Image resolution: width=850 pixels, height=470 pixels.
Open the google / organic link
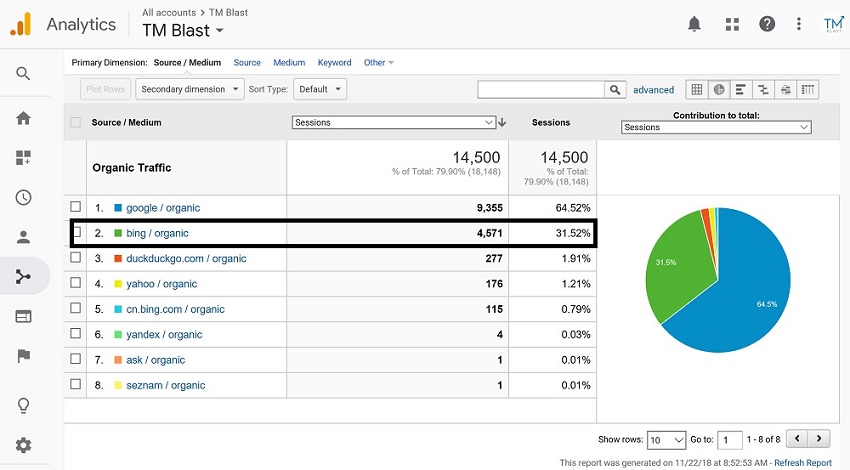[x=163, y=208]
